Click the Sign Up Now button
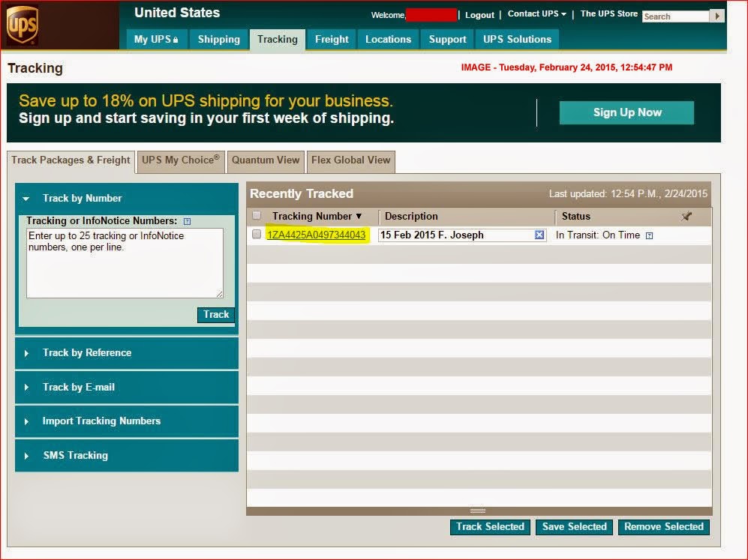Viewport: 748px width, 560px height. pos(626,112)
